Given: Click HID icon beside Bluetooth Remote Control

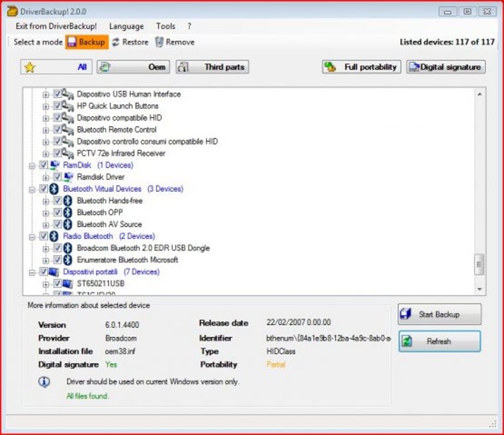Looking at the screenshot, I should (x=68, y=130).
